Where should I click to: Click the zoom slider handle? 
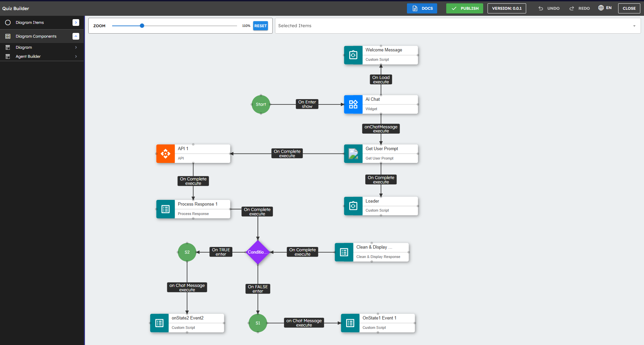coord(142,26)
